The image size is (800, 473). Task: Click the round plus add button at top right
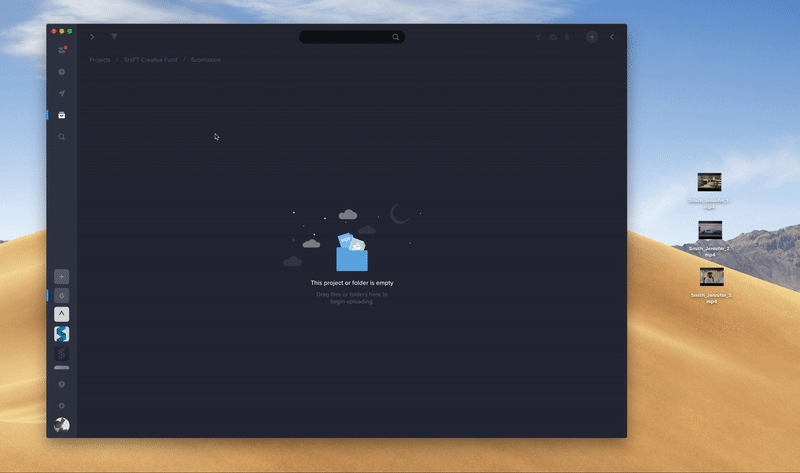point(592,37)
